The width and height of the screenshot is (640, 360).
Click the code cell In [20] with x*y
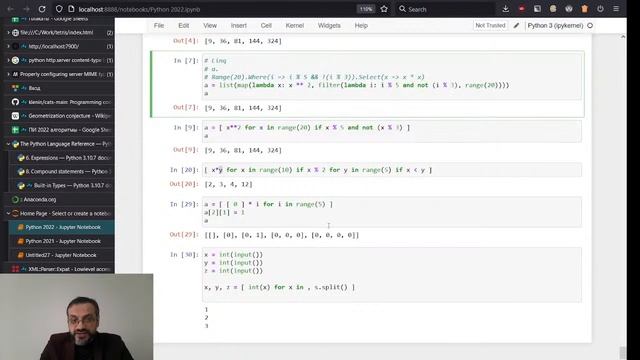[392, 170]
